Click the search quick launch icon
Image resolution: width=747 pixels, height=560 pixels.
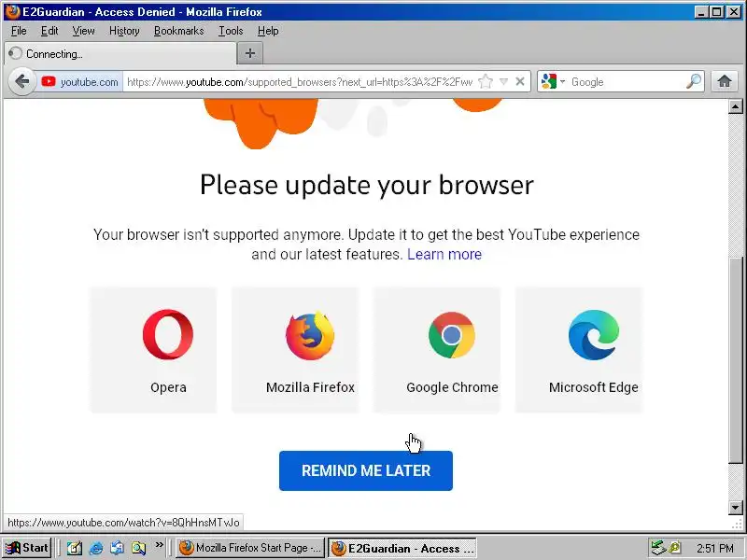pos(138,548)
